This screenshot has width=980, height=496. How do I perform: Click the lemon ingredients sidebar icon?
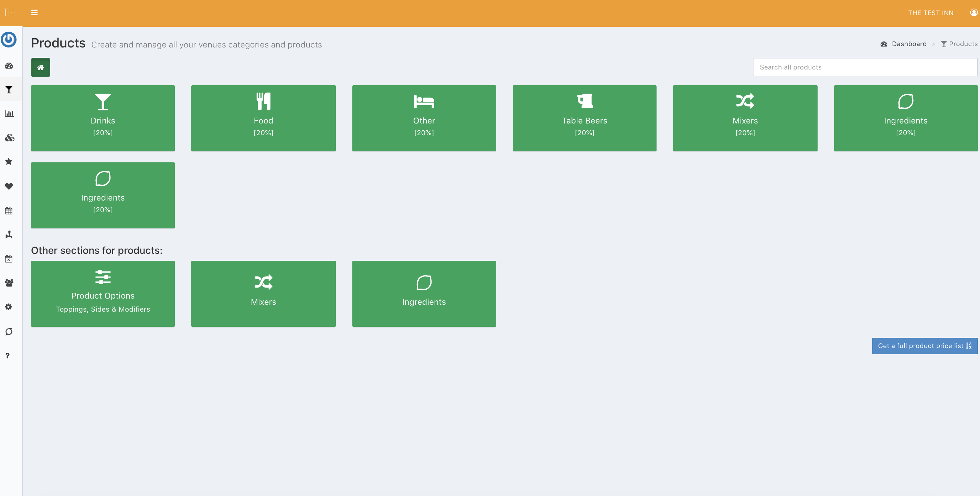tap(9, 331)
